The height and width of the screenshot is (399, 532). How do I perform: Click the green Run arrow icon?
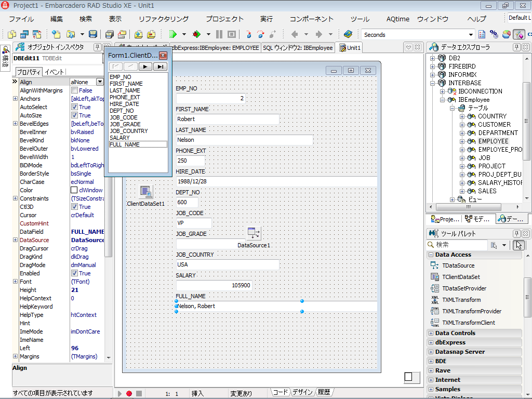click(x=173, y=34)
